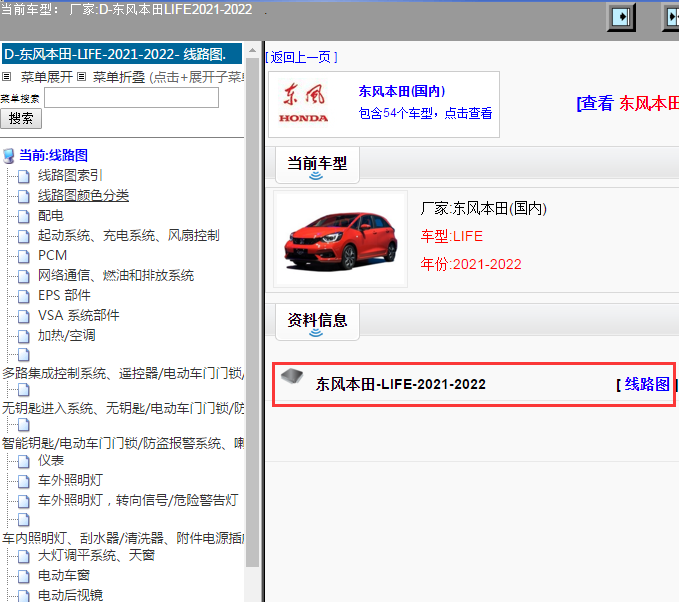Open the 线路图颜色分类 tree item

pyautogui.click(x=83, y=195)
